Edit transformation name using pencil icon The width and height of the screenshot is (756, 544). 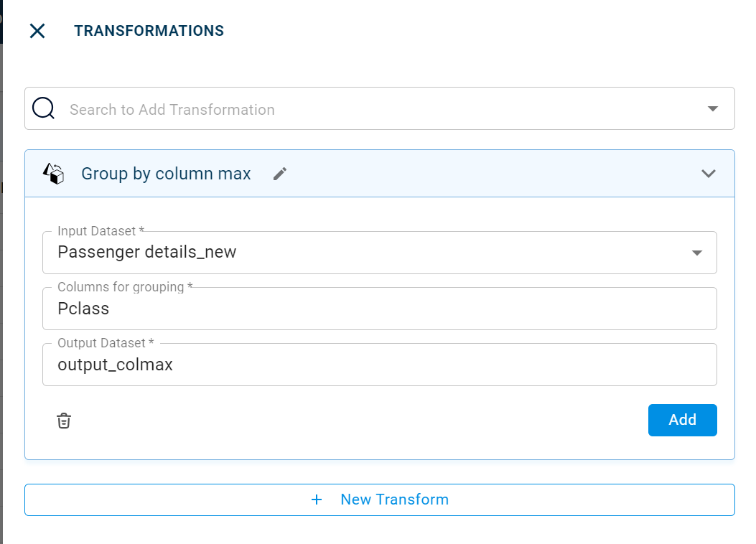280,174
